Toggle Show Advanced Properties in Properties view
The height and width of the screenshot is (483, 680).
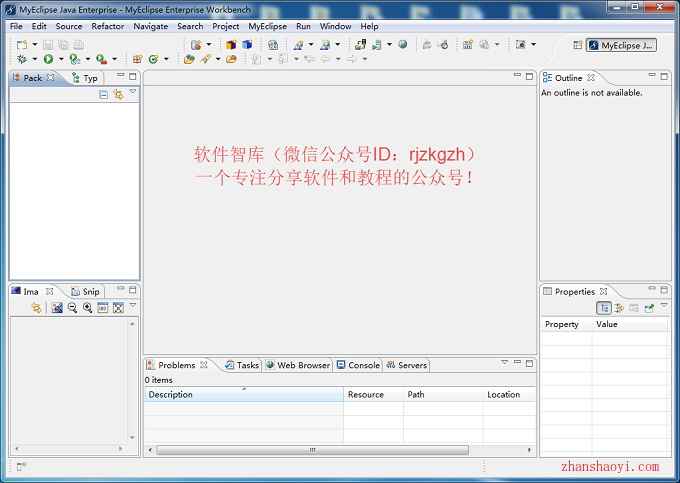click(619, 308)
